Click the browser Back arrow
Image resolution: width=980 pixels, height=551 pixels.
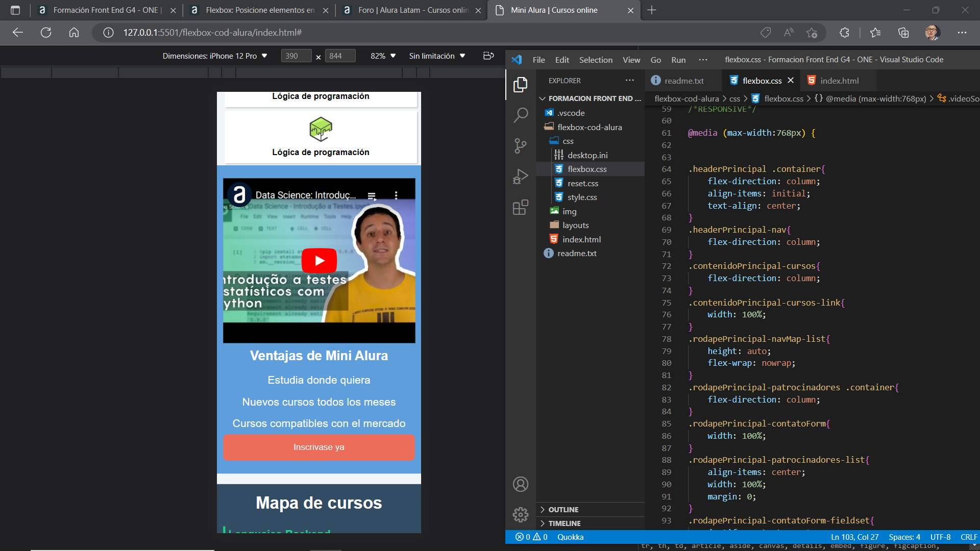point(18,33)
